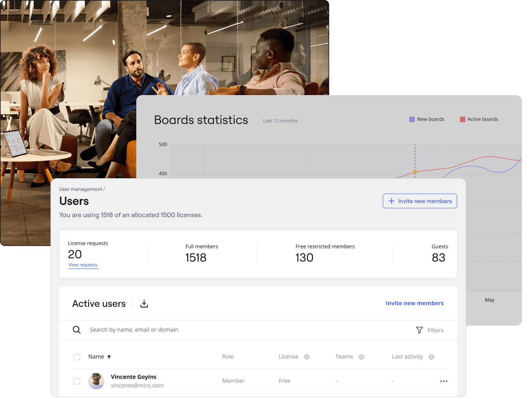
Task: Click May axis label on chart
Action: [489, 300]
